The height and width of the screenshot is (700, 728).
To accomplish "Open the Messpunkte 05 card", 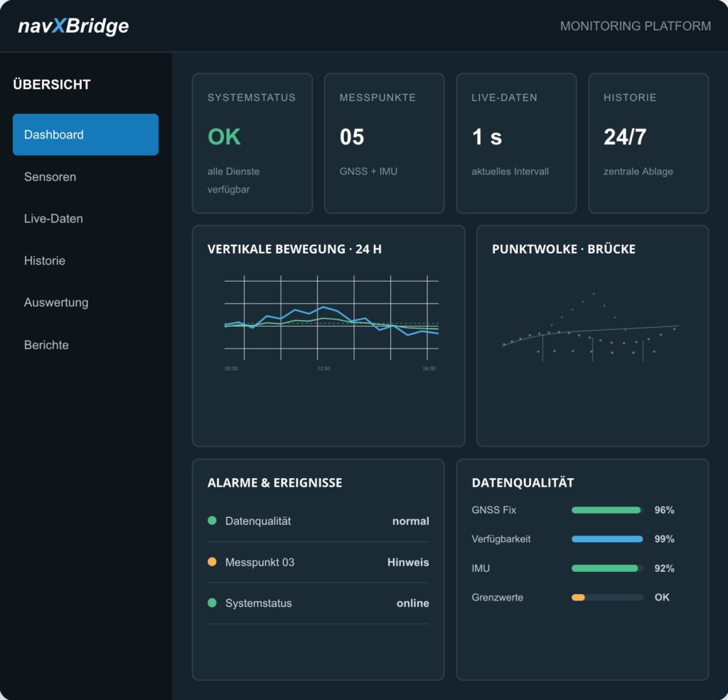I will point(385,143).
